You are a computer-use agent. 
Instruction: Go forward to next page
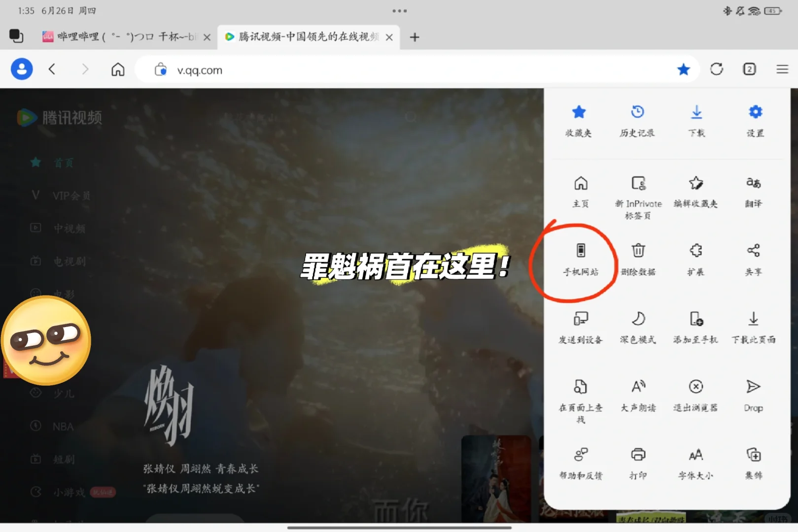pyautogui.click(x=85, y=69)
